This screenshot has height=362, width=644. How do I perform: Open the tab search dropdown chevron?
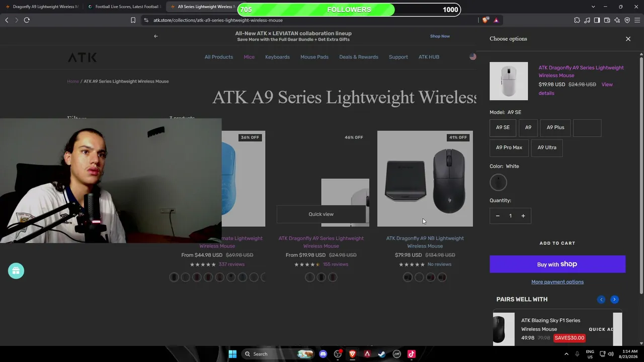(x=593, y=7)
